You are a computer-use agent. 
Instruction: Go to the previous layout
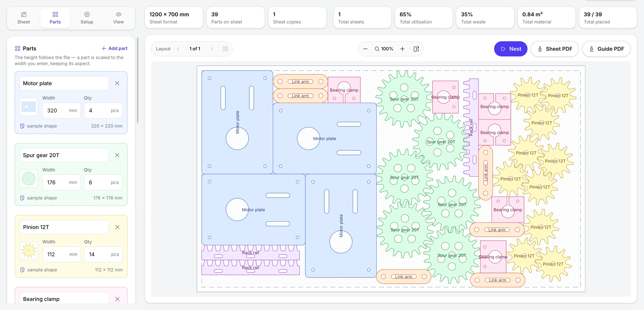(x=178, y=49)
